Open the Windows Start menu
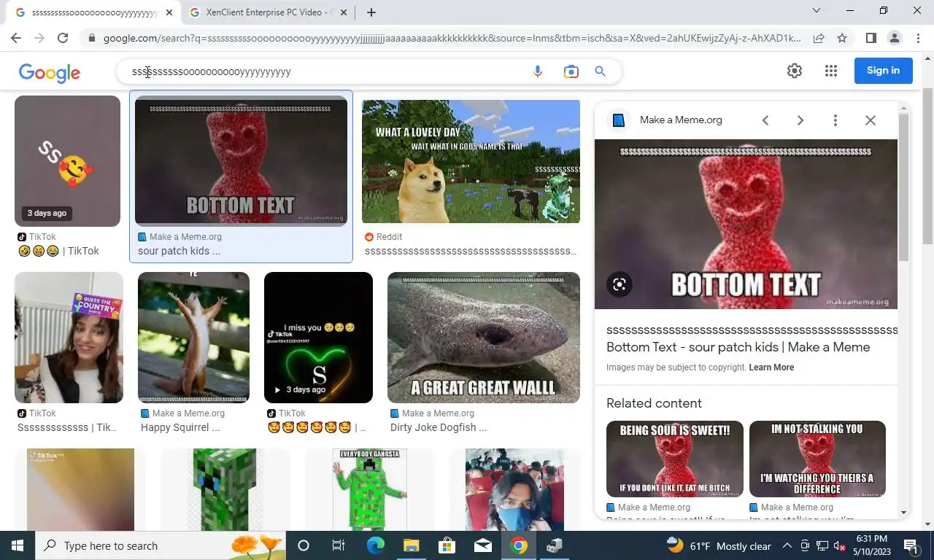 pos(17,545)
